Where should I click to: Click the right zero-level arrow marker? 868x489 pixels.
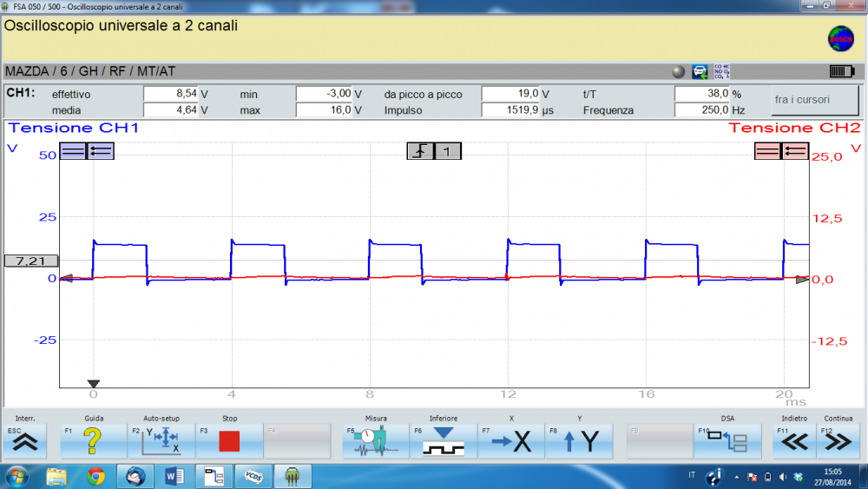(x=802, y=280)
